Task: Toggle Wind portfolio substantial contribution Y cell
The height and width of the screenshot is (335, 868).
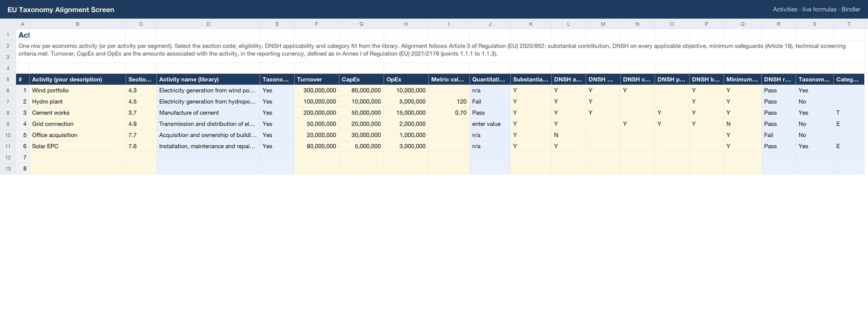Action: click(531, 90)
